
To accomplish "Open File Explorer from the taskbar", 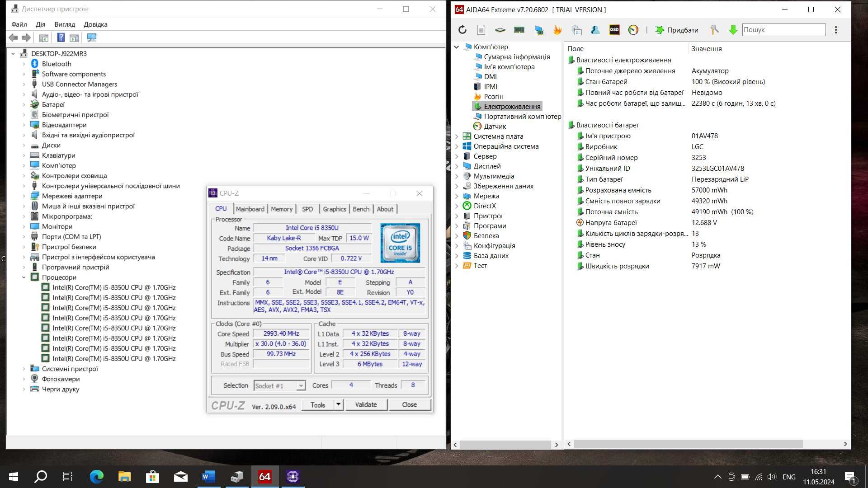I will [124, 476].
